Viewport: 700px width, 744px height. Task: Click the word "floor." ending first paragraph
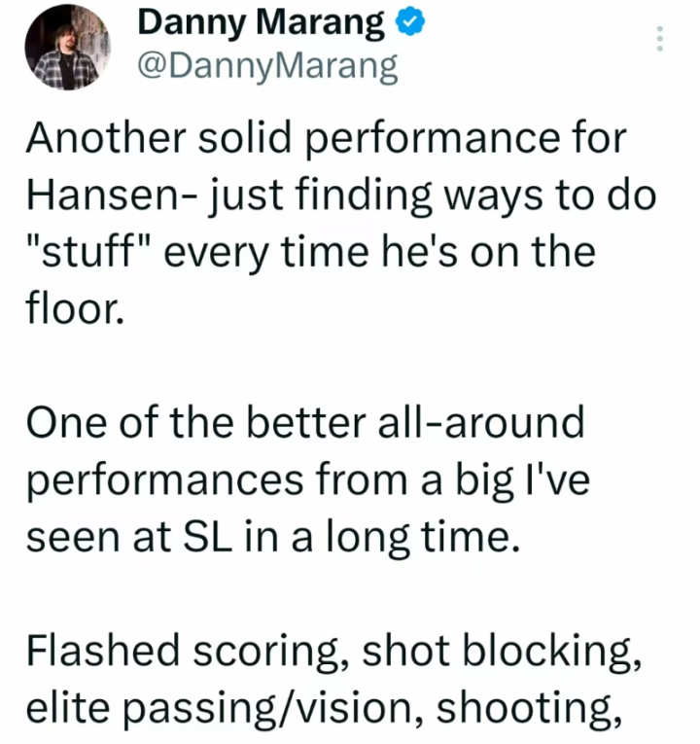[x=76, y=309]
